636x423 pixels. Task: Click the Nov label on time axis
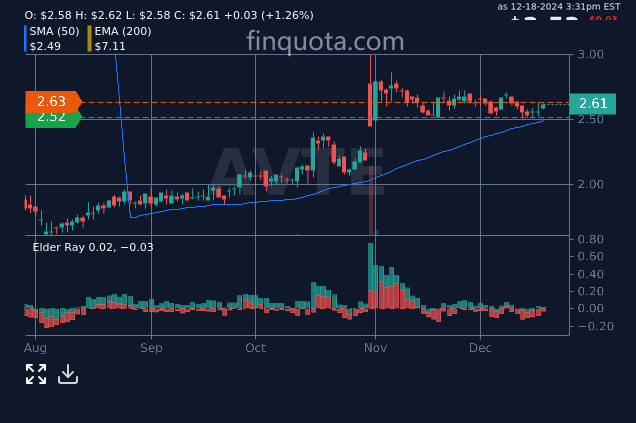[x=375, y=348]
